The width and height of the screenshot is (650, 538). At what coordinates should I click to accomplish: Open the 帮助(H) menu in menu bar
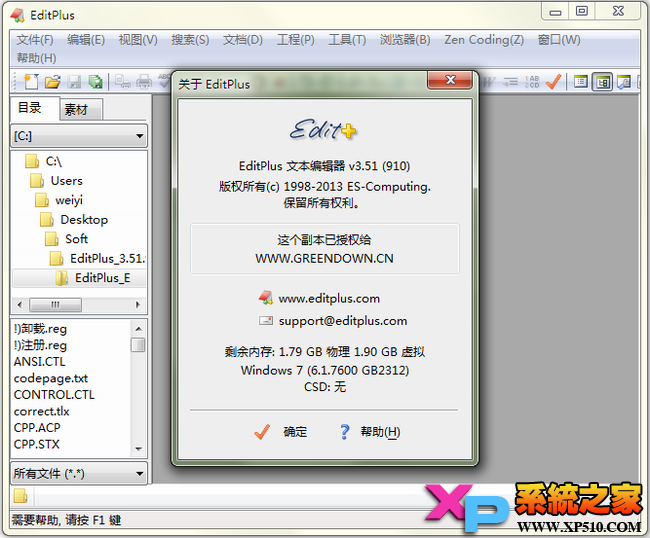click(x=36, y=58)
